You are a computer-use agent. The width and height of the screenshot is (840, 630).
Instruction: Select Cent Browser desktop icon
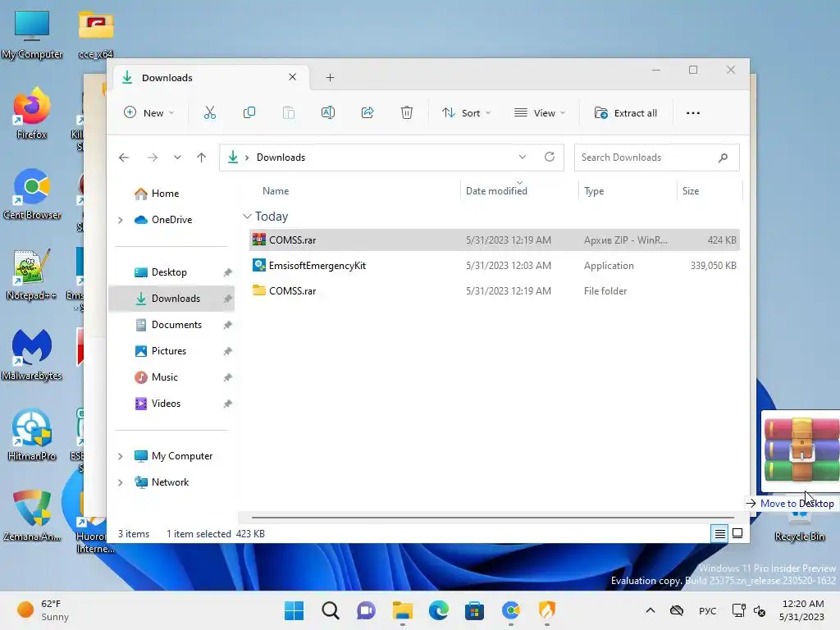(x=32, y=194)
